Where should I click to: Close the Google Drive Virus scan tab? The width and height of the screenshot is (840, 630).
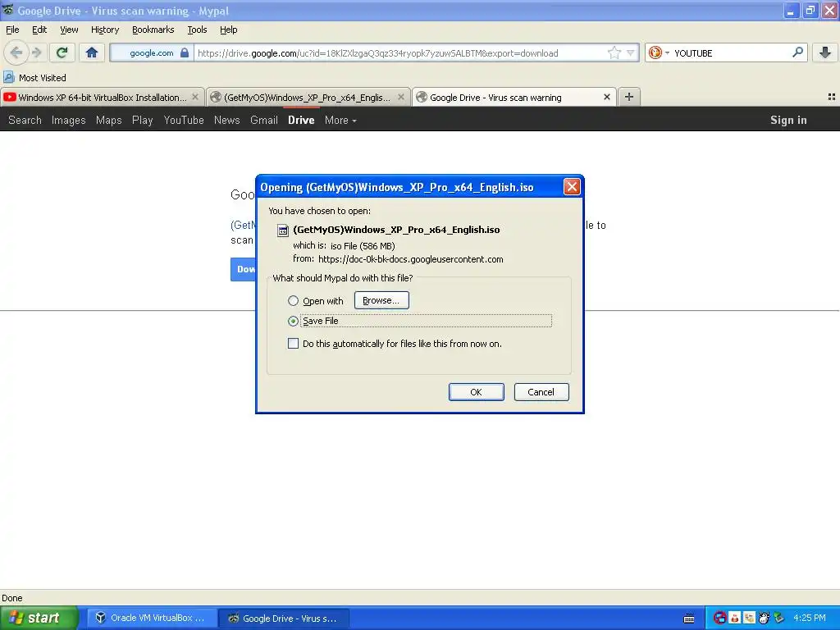coord(606,97)
